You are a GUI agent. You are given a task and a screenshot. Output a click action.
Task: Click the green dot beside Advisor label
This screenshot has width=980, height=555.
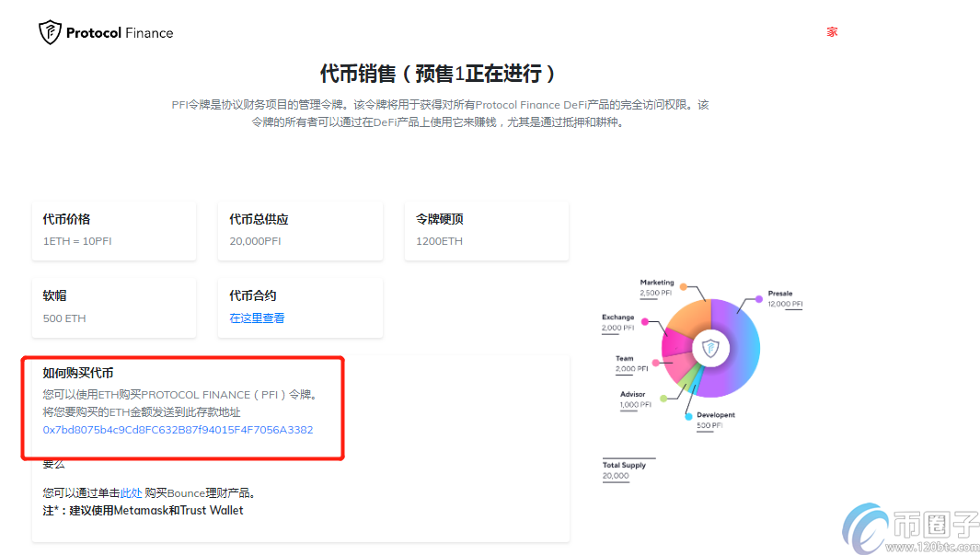click(663, 398)
